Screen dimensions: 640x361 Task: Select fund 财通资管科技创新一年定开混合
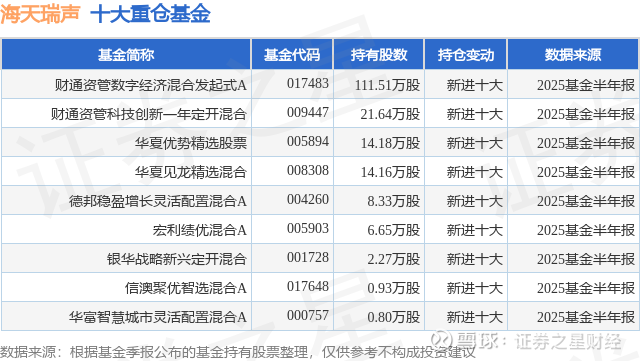149,114
